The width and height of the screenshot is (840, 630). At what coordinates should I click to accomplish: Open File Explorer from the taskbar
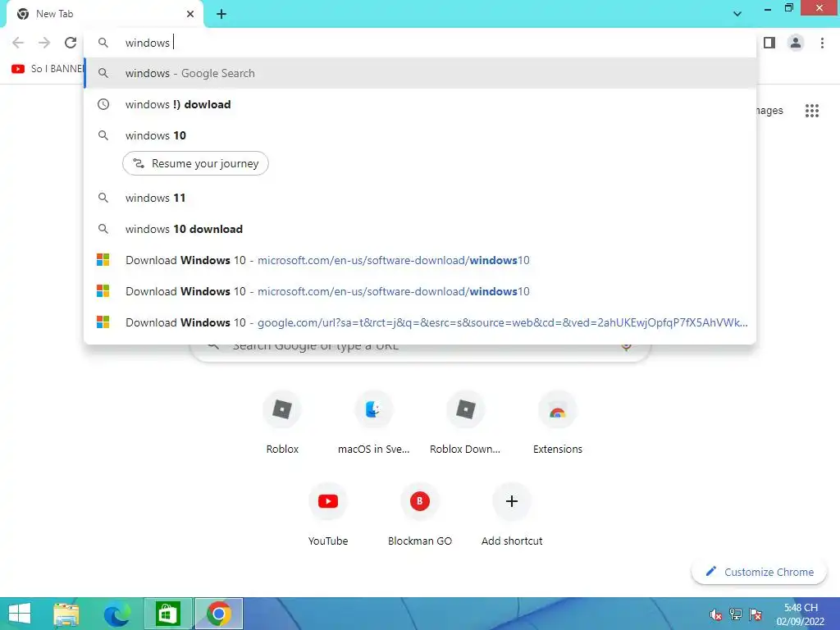coord(66,614)
